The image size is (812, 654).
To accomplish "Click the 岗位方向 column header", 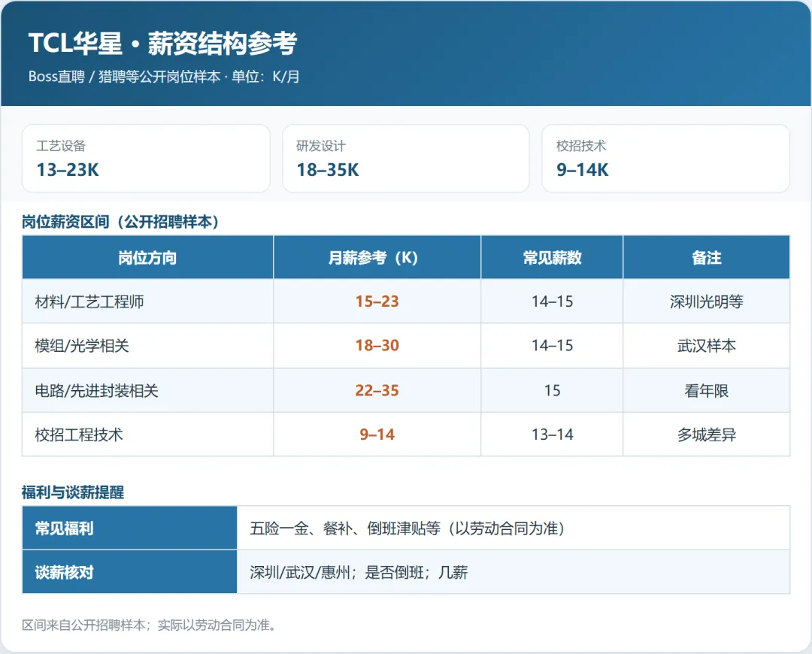I will 147,258.
